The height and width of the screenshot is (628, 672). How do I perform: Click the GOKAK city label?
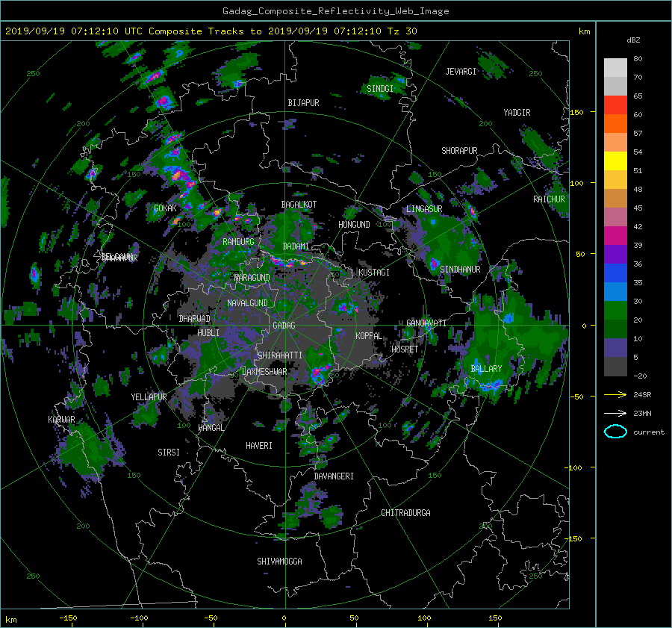(165, 208)
